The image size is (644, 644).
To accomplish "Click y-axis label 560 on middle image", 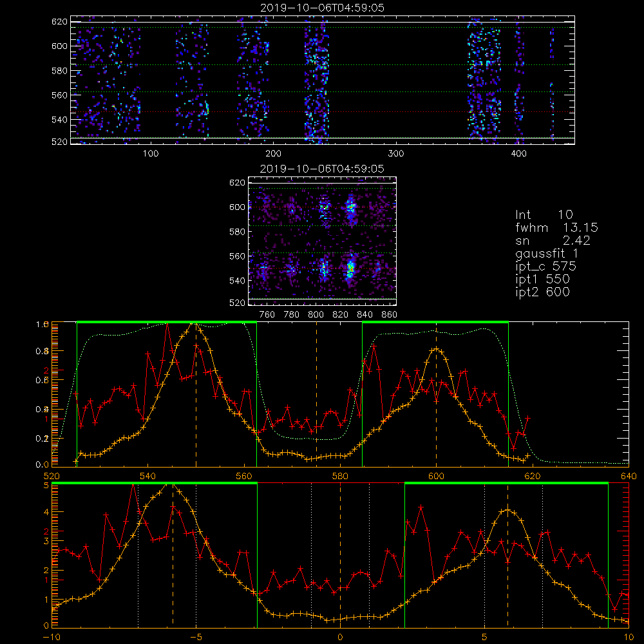I will [x=238, y=256].
